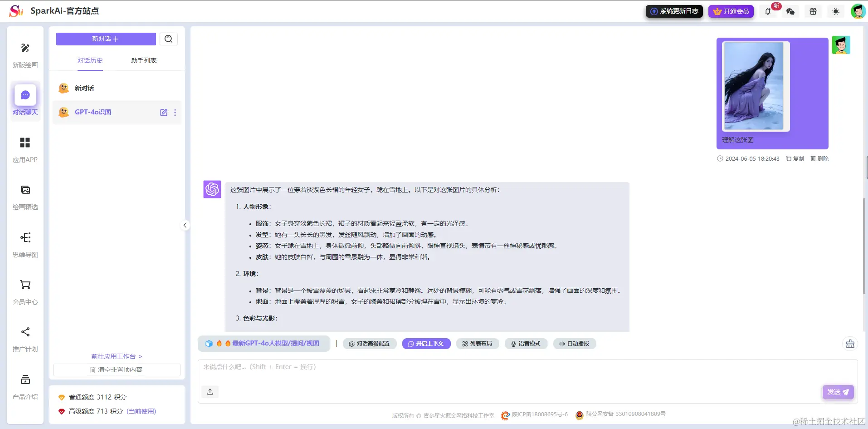The image size is (868, 429).
Task: Expand 前往应用工作台 at sidebar bottom
Action: point(116,356)
